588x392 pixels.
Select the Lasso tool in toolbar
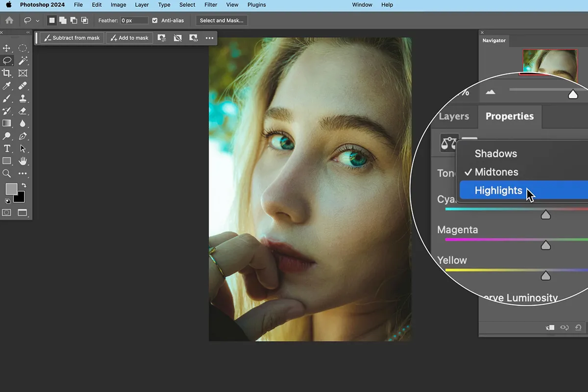(7, 61)
